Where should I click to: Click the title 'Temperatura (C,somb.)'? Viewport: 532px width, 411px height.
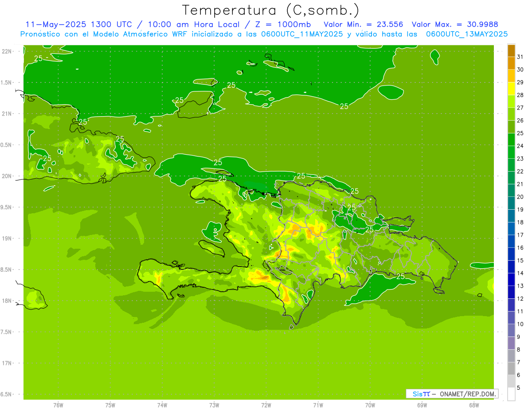(271, 10)
